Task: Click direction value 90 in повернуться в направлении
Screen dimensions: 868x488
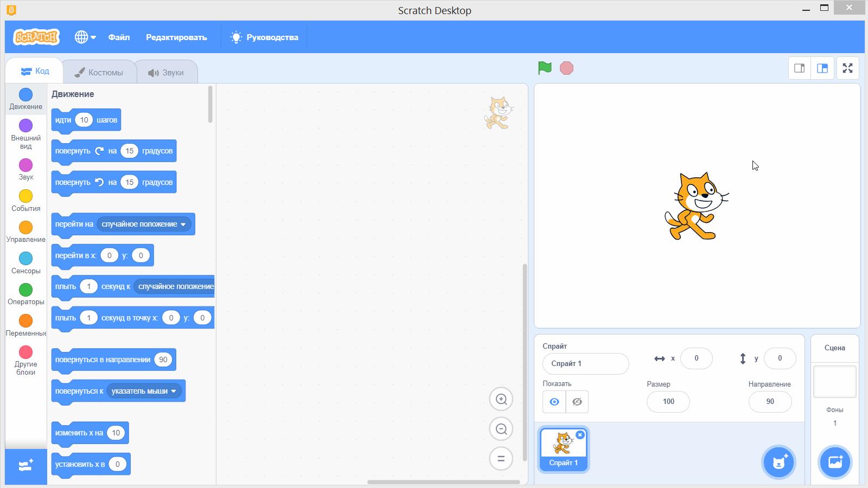Action: pyautogui.click(x=163, y=359)
